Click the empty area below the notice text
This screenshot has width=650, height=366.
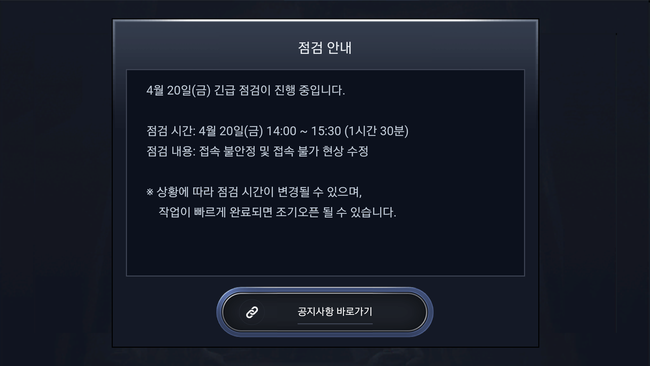(325, 247)
